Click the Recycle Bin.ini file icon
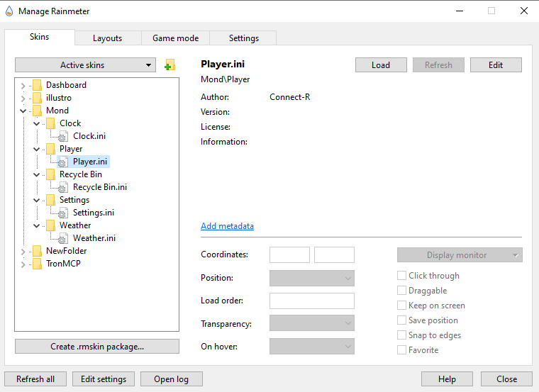Image resolution: width=539 pixels, height=392 pixels. point(63,187)
